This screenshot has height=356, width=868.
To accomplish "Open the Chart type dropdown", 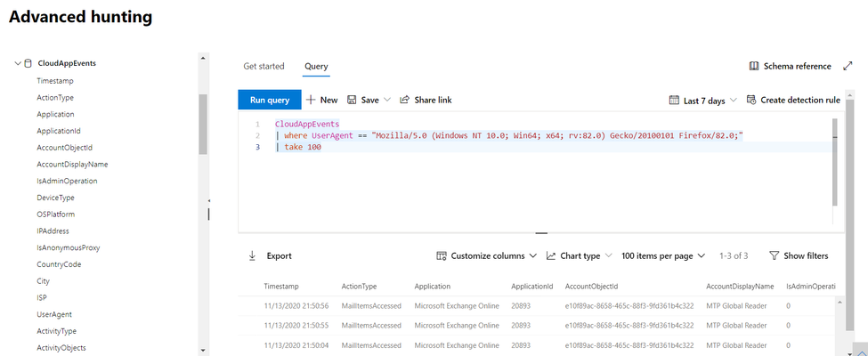I will [x=608, y=255].
